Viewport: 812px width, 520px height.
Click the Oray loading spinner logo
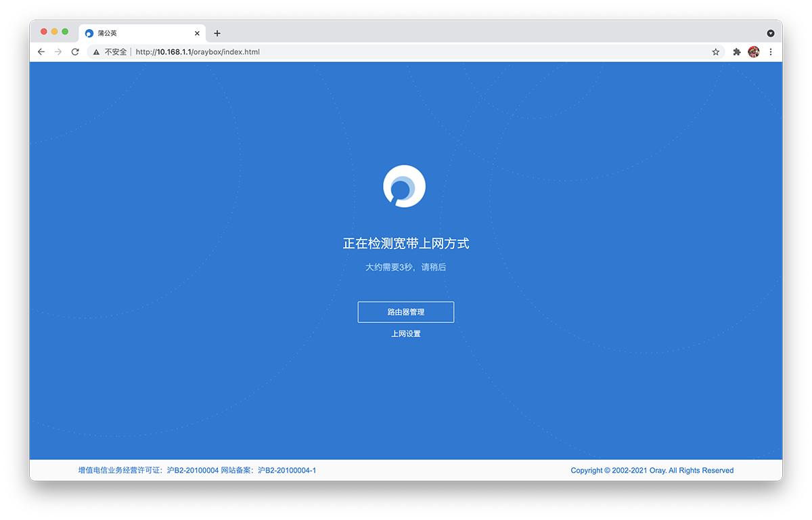(x=405, y=186)
